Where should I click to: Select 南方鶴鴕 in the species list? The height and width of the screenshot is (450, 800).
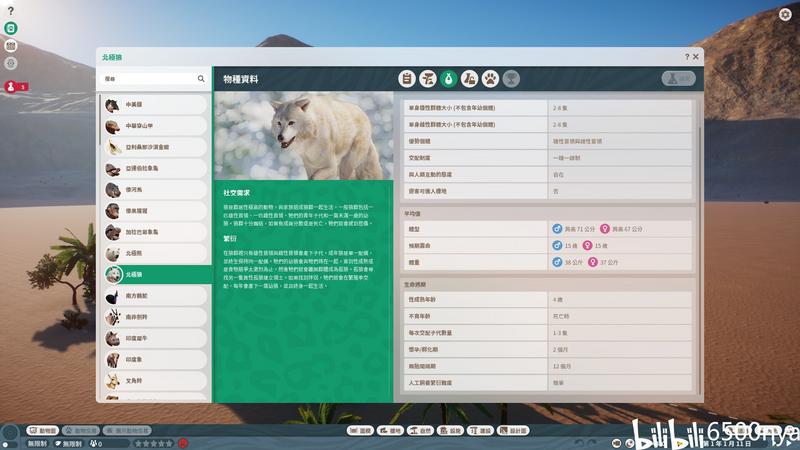pyautogui.click(x=155, y=296)
